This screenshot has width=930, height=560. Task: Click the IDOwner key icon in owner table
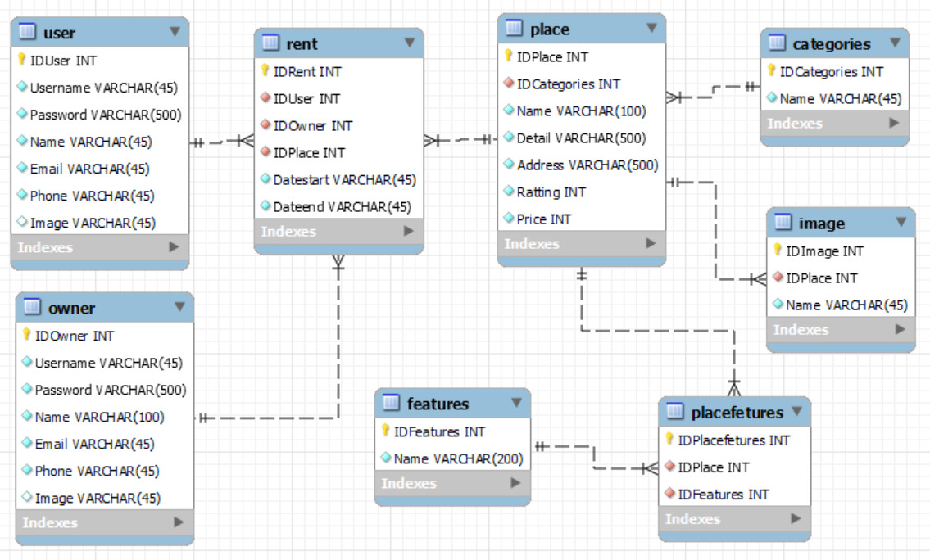(x=27, y=335)
